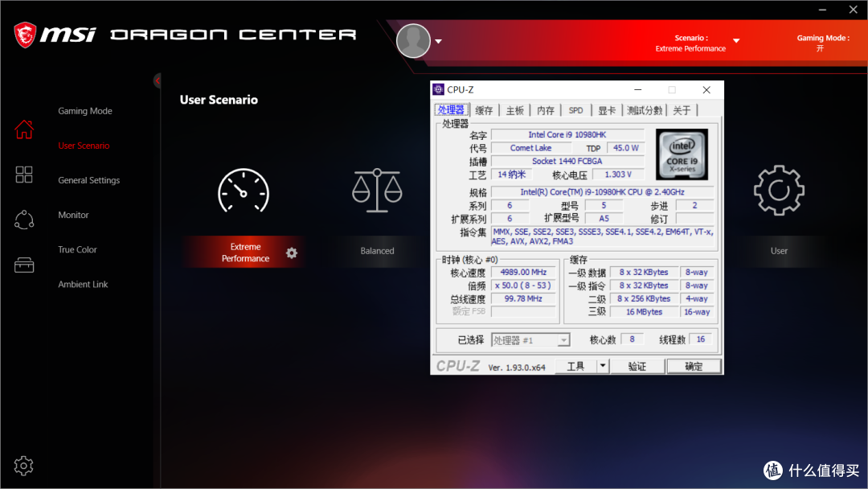
Task: Open True Color menu item
Action: (x=77, y=250)
